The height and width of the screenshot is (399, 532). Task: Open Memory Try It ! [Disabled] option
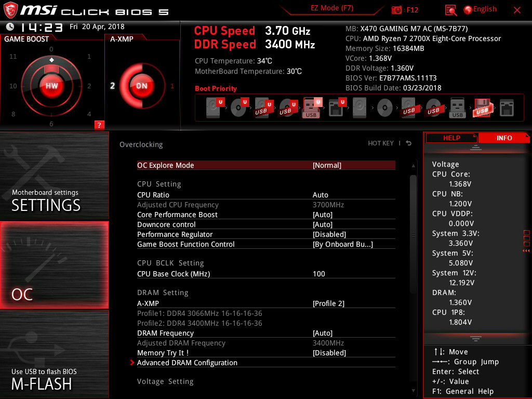click(x=266, y=353)
